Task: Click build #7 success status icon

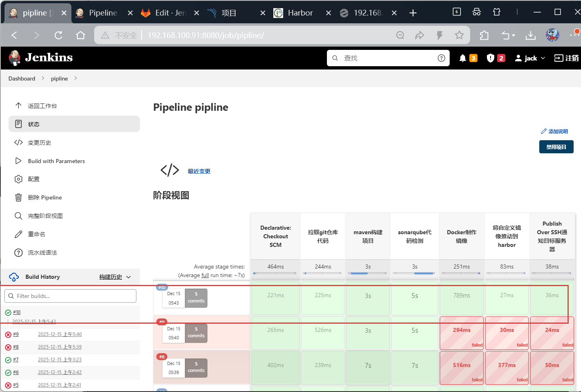Action: tap(8, 360)
